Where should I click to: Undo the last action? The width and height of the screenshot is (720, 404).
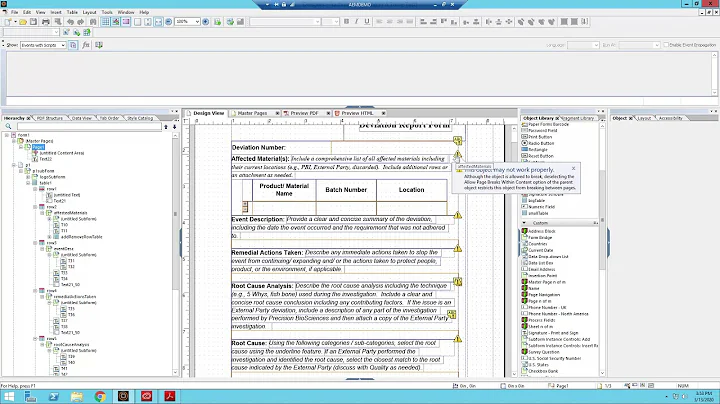click(x=70, y=22)
